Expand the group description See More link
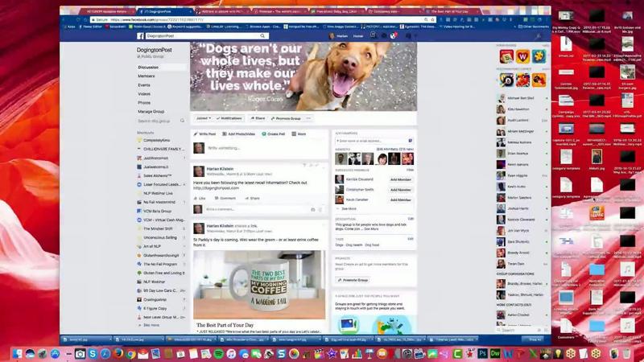 coord(371,229)
